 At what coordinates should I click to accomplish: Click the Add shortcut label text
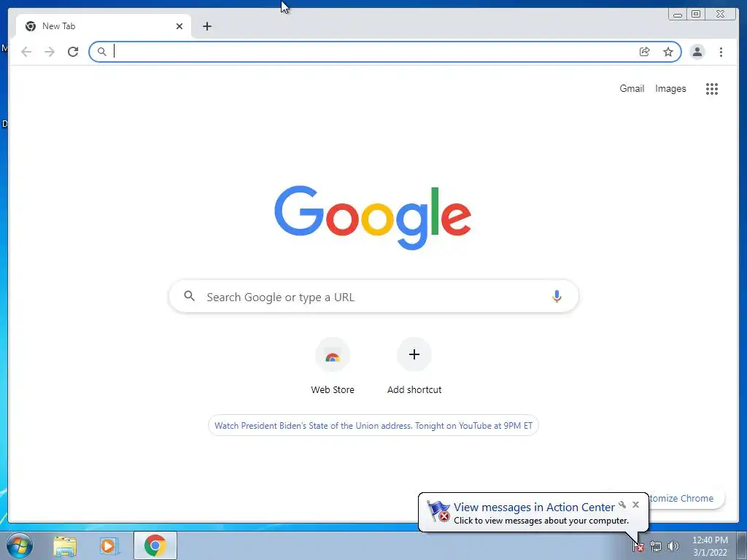414,389
